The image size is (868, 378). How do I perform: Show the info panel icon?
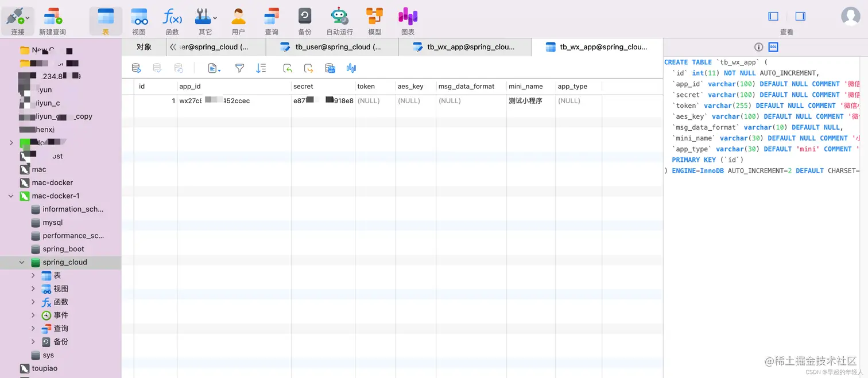pyautogui.click(x=758, y=47)
